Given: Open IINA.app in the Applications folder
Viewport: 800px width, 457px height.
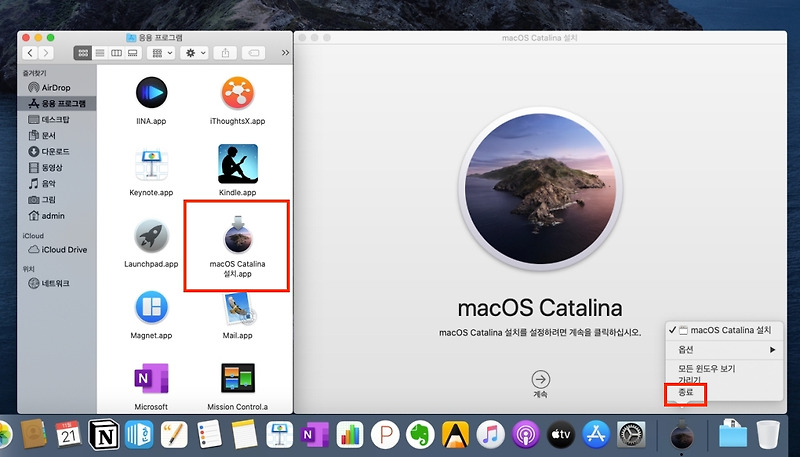Looking at the screenshot, I should pos(152,93).
